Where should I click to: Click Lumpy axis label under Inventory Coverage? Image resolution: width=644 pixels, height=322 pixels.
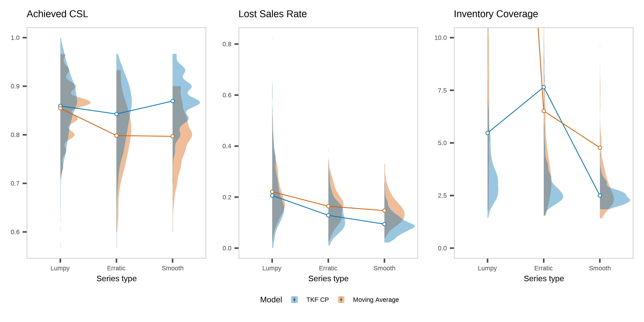coord(487,268)
